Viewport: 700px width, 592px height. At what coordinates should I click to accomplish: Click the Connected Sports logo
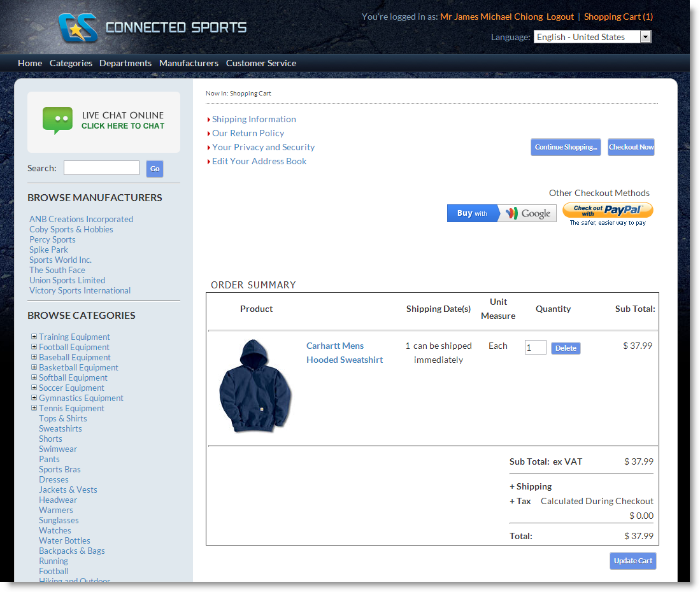pyautogui.click(x=152, y=27)
